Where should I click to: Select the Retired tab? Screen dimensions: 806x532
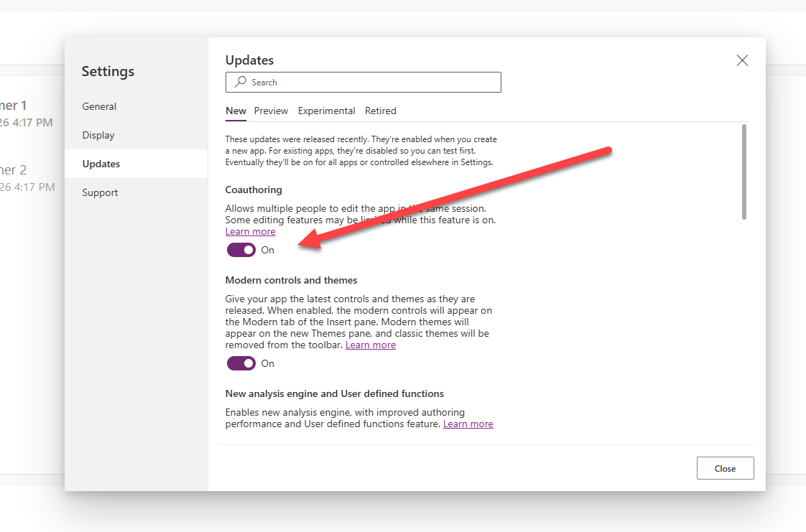[x=380, y=111]
